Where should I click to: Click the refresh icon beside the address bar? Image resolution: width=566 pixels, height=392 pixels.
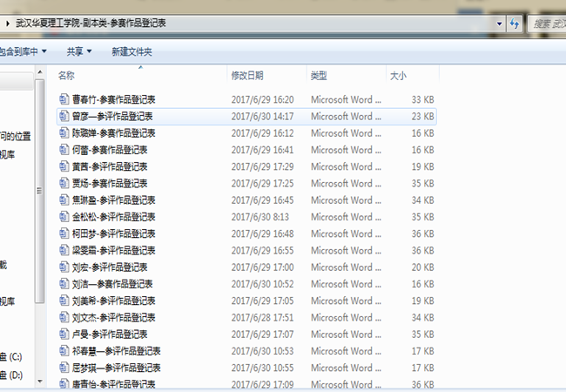click(x=515, y=24)
